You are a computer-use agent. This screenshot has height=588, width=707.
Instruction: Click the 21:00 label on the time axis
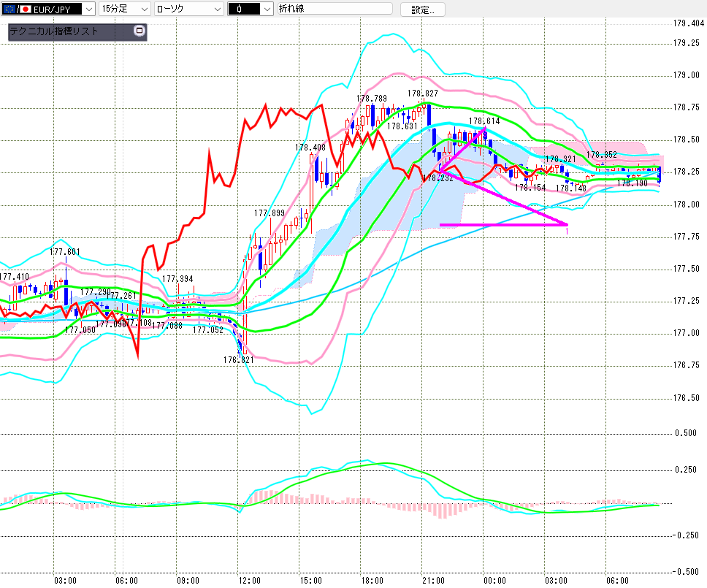click(x=434, y=580)
